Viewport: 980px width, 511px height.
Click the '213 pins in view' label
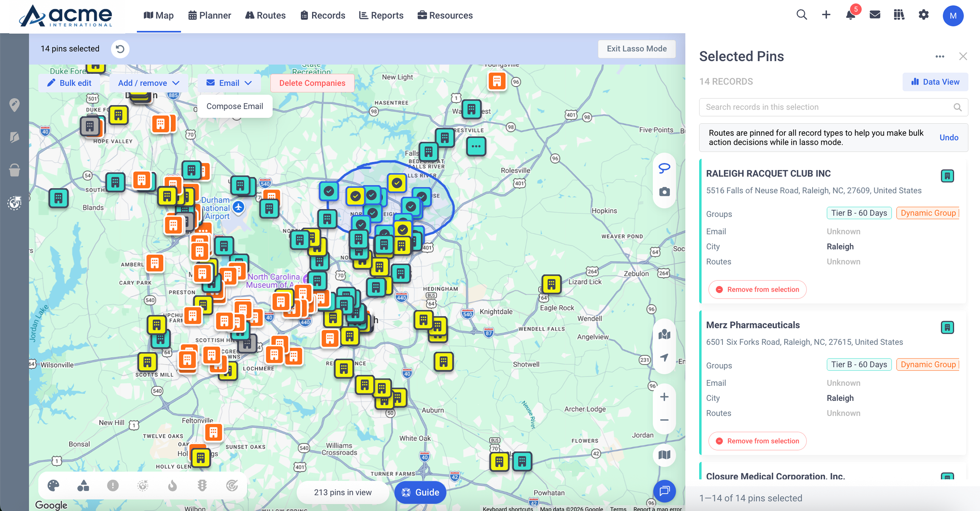click(343, 492)
